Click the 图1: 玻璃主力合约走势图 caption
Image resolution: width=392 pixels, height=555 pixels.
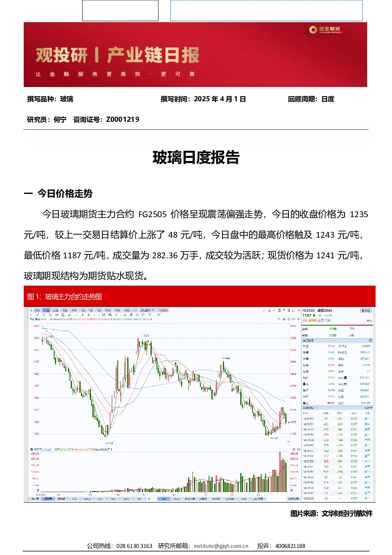tap(64, 297)
